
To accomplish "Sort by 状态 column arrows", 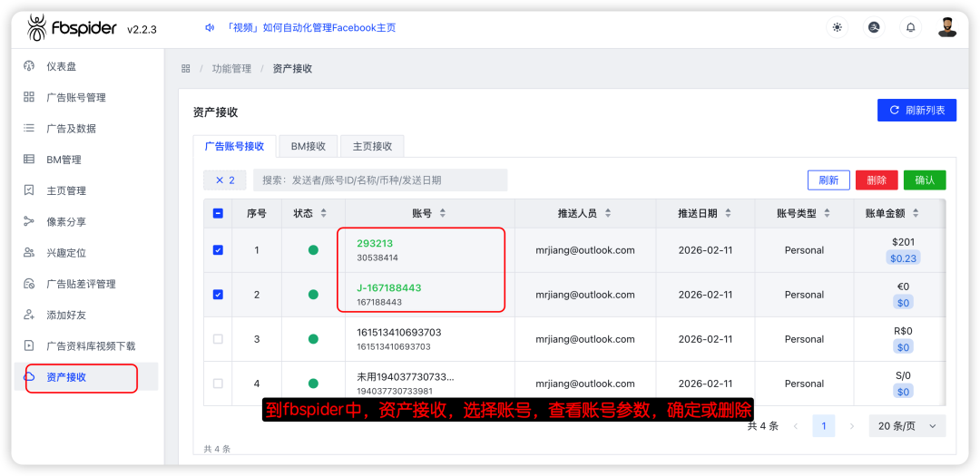I will (x=324, y=213).
